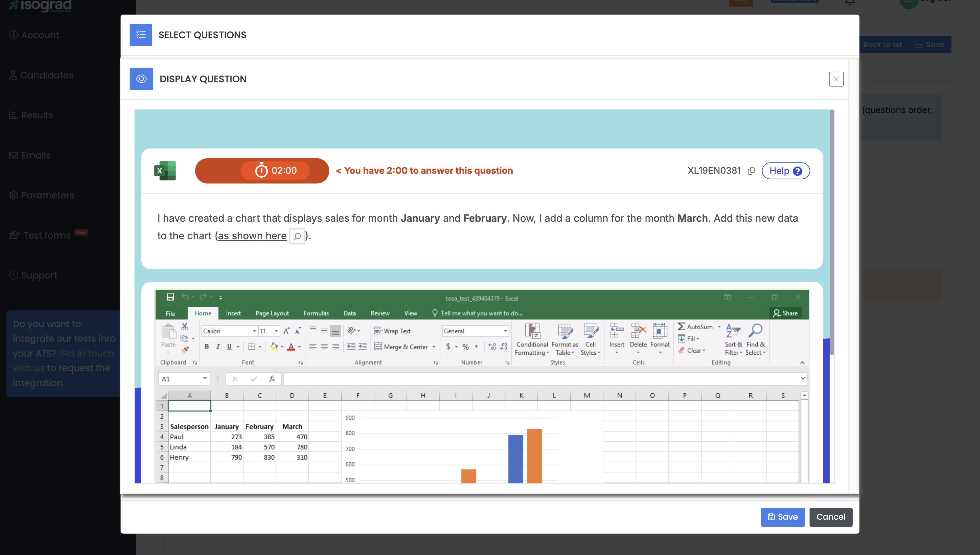Click the blue Save button at dialog bottom

click(x=783, y=517)
